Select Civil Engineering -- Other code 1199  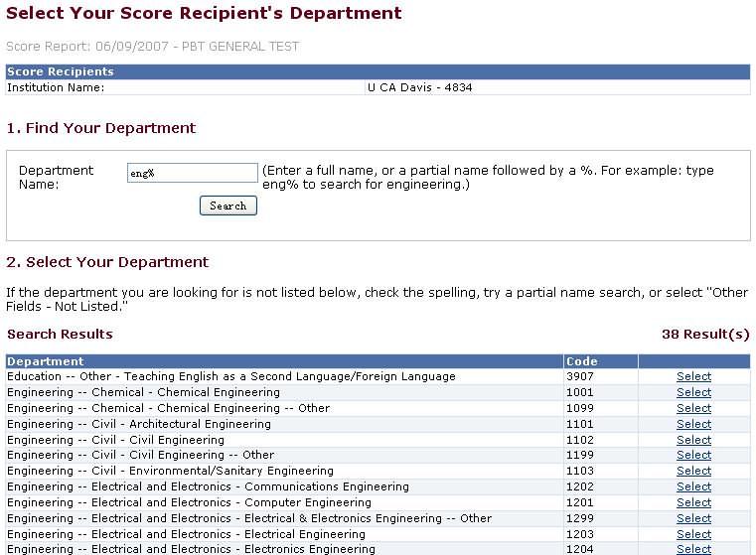tap(693, 455)
